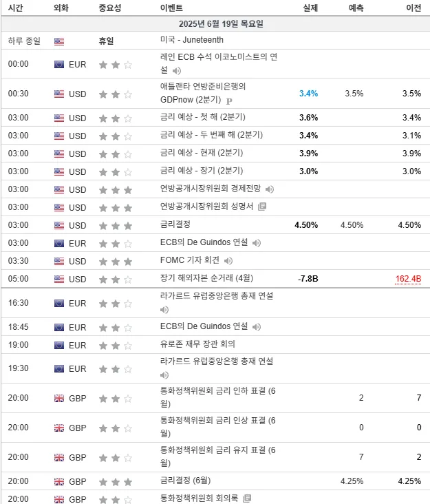This screenshot has height=504, width=430.
Task: Click speaker icon next to 18:45 De Guindos 연설
Action: pos(256,327)
